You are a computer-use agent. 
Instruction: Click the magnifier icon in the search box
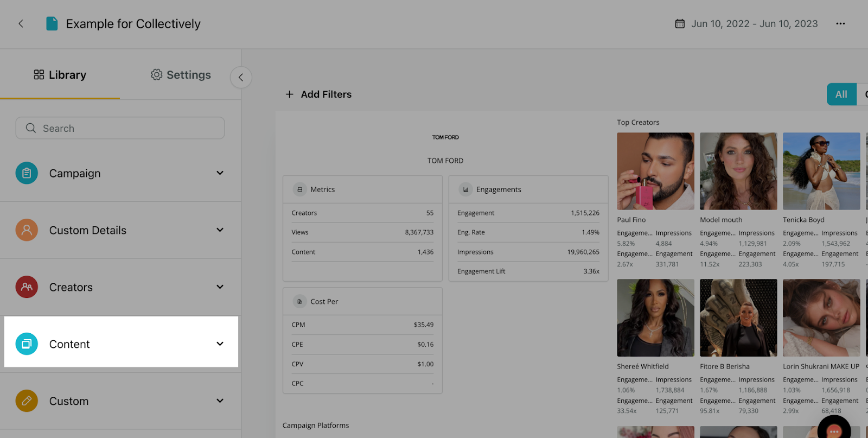pos(31,128)
